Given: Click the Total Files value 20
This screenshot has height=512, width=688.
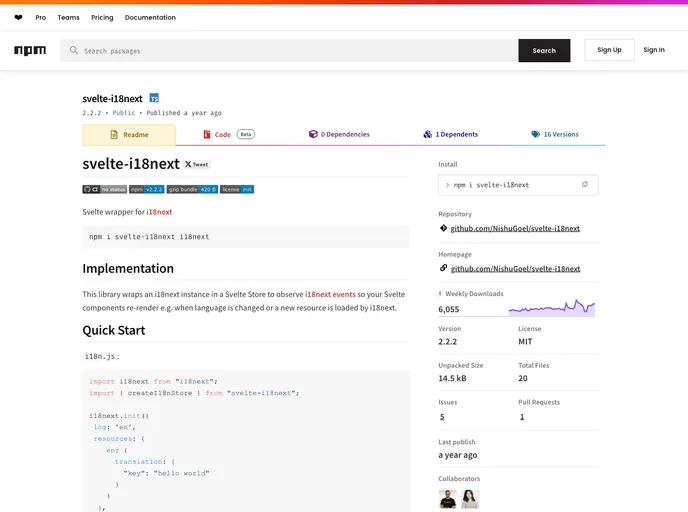Looking at the screenshot, I should (x=523, y=378).
